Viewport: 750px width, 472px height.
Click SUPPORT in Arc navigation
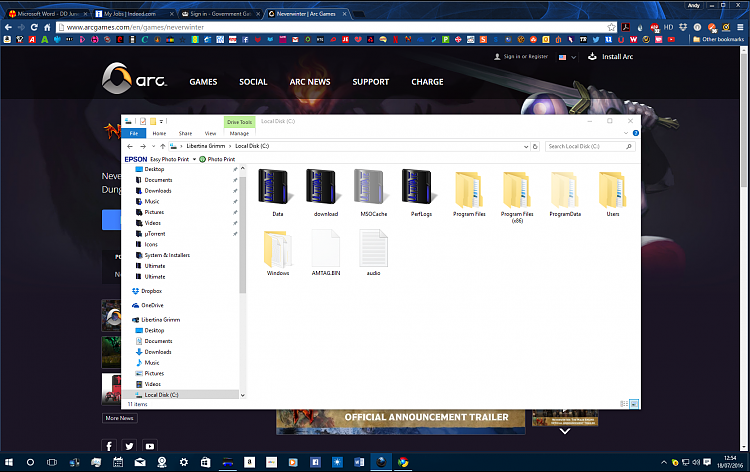(x=371, y=82)
